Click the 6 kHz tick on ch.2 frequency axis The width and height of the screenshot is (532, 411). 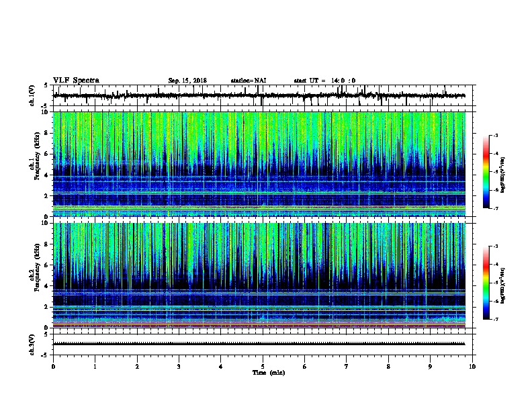point(46,265)
